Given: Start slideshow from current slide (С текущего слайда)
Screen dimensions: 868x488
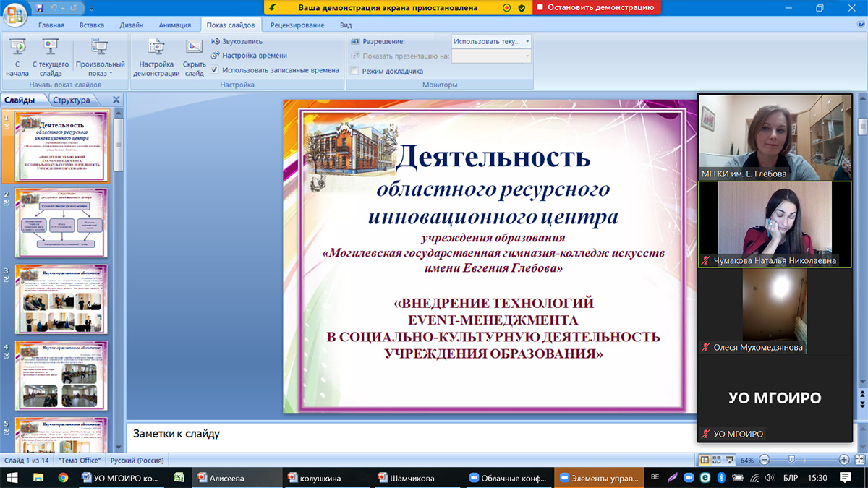Looking at the screenshot, I should [x=51, y=58].
